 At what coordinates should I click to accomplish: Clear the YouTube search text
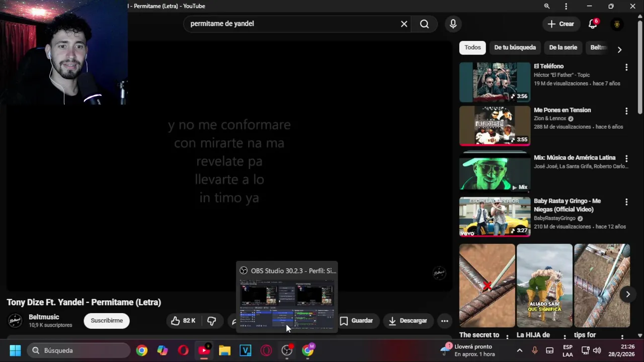click(x=404, y=24)
